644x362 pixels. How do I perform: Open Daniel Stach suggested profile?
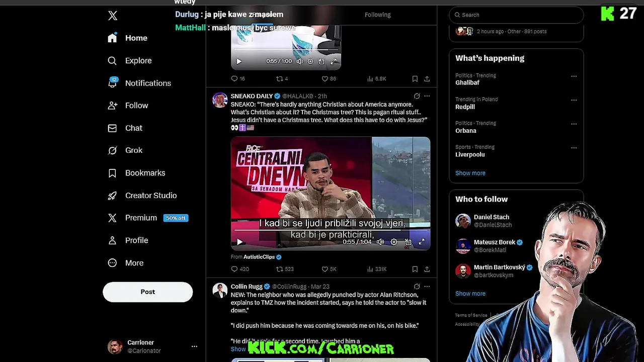(x=492, y=217)
